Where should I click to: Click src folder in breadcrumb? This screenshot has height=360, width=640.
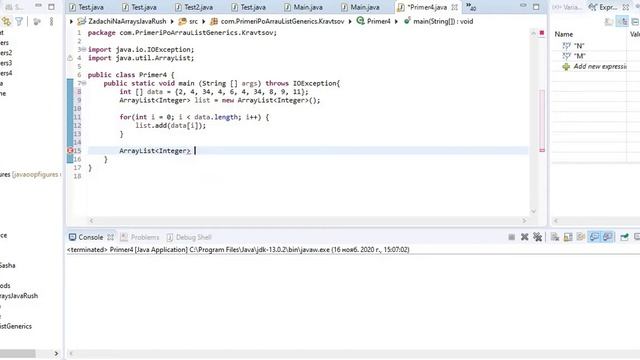click(x=188, y=21)
